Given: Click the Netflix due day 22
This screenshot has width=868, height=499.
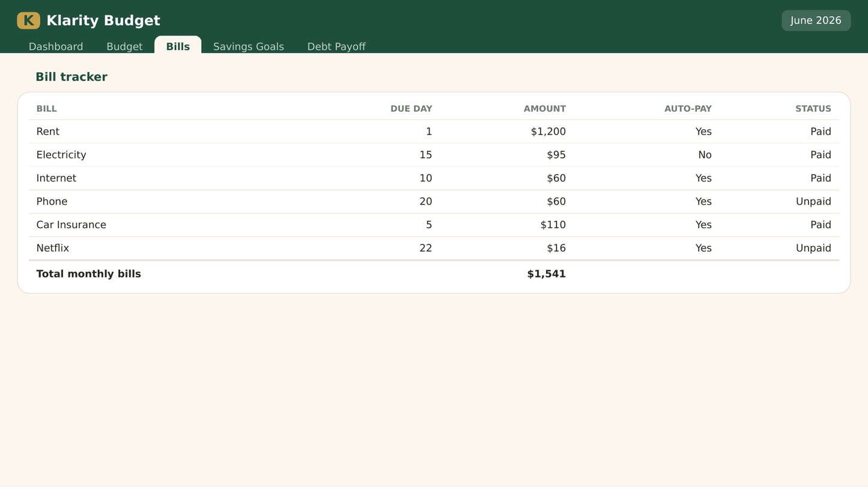Looking at the screenshot, I should pyautogui.click(x=426, y=248).
